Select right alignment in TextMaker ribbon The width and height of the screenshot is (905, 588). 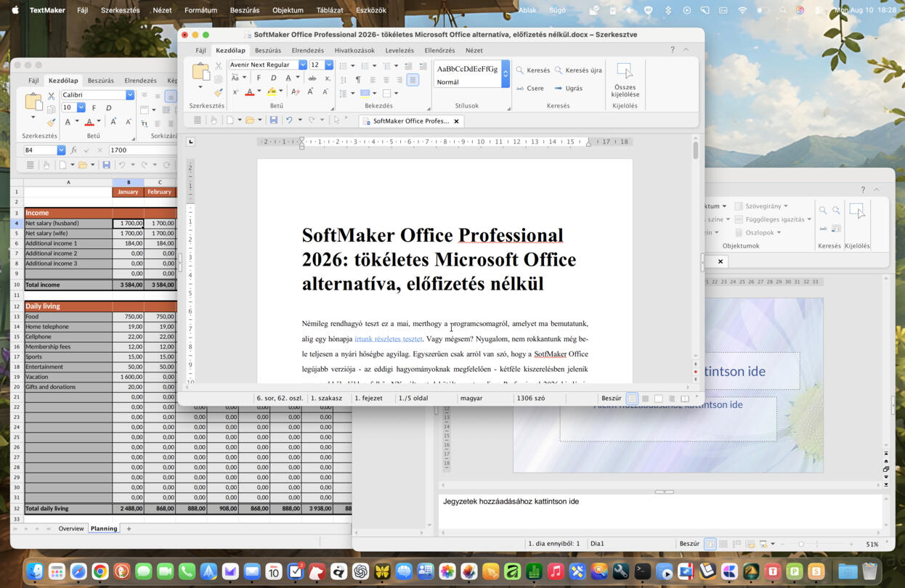click(399, 80)
